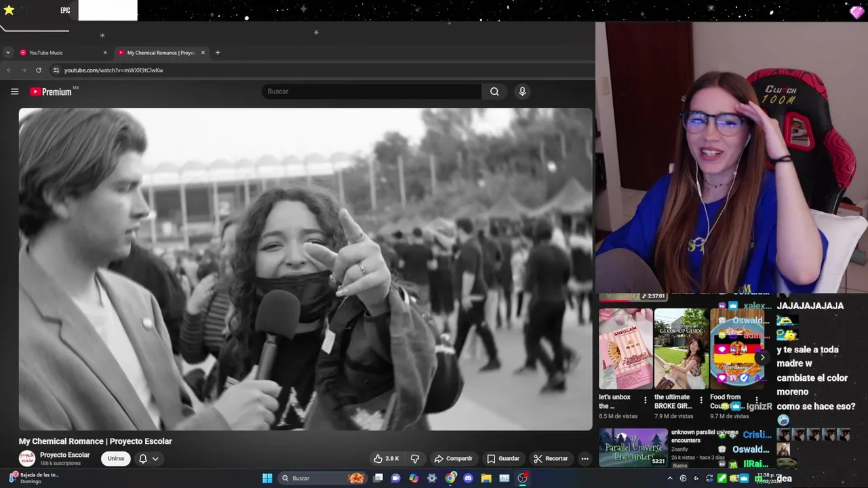This screenshot has height=488, width=868.
Task: Open the Zoanfly channel link
Action: [679, 449]
